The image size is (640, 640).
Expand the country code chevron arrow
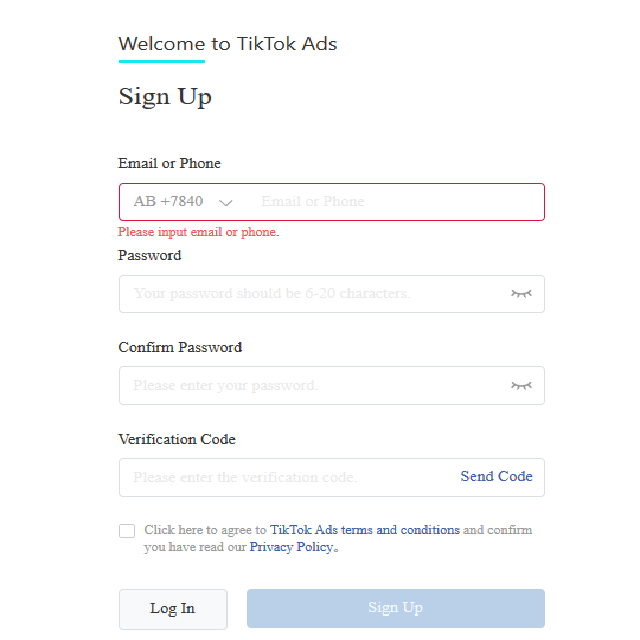point(226,202)
